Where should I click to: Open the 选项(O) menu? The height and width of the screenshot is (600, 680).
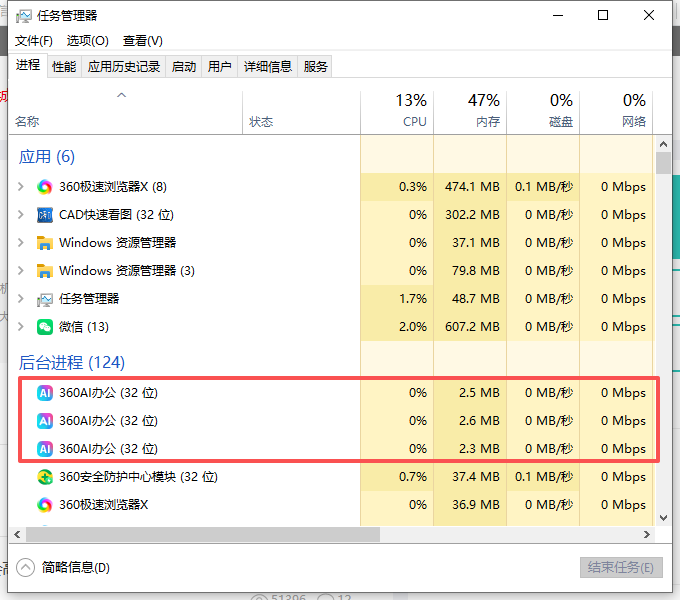88,41
